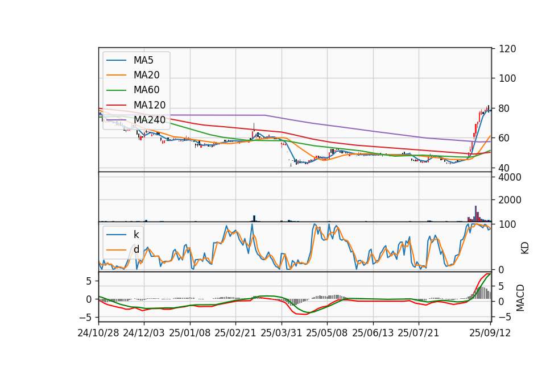The image size is (546, 392).
Task: Click the 25/03/31 date tick label
Action: pos(282,333)
